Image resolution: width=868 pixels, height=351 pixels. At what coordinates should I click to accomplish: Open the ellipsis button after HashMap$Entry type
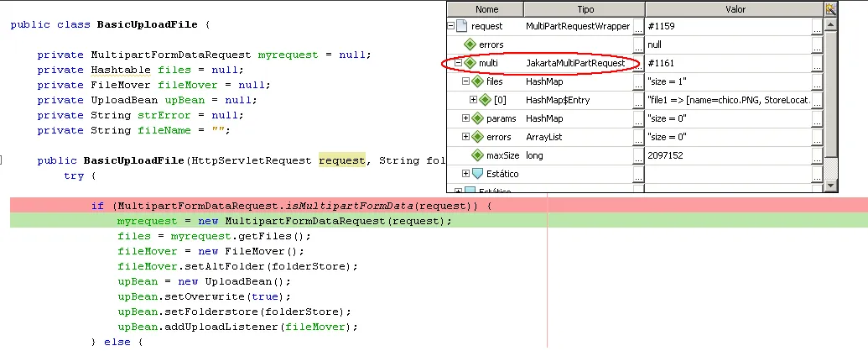[639, 100]
